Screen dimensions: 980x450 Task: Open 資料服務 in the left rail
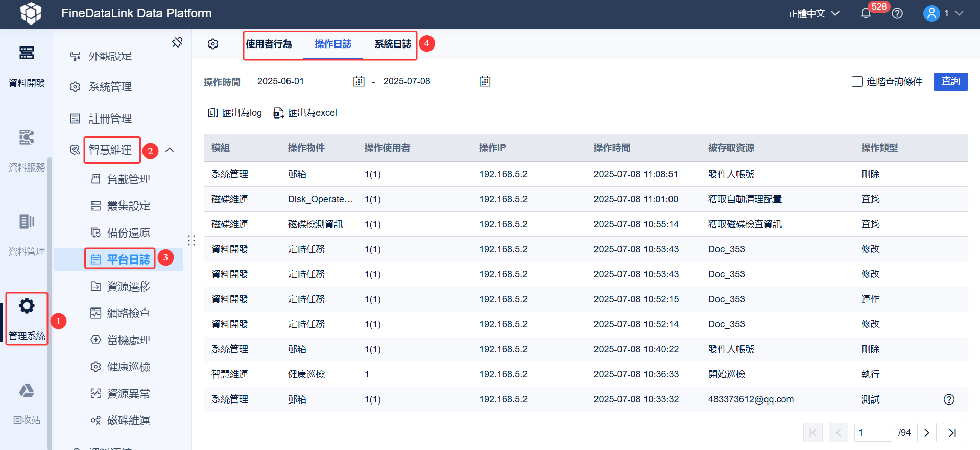[27, 151]
